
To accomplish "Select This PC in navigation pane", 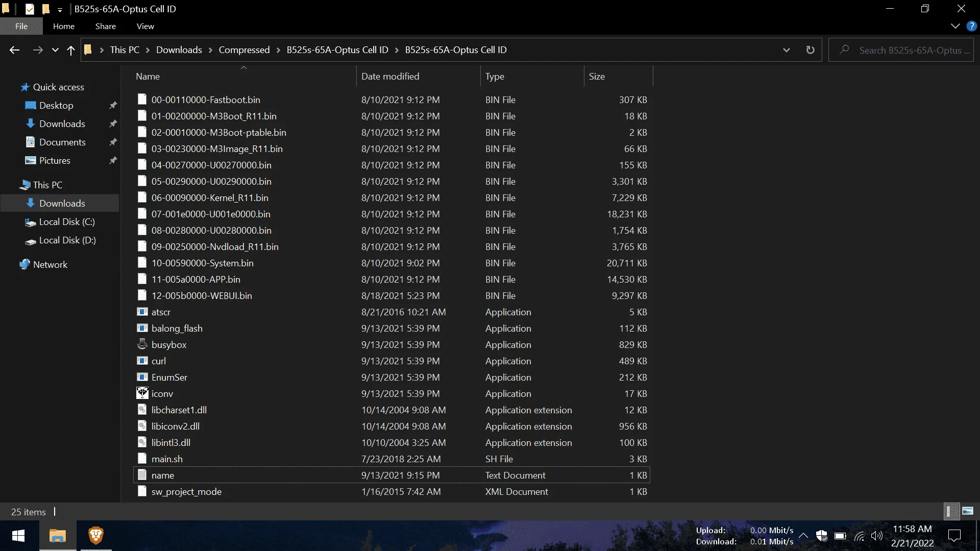I will (x=47, y=185).
